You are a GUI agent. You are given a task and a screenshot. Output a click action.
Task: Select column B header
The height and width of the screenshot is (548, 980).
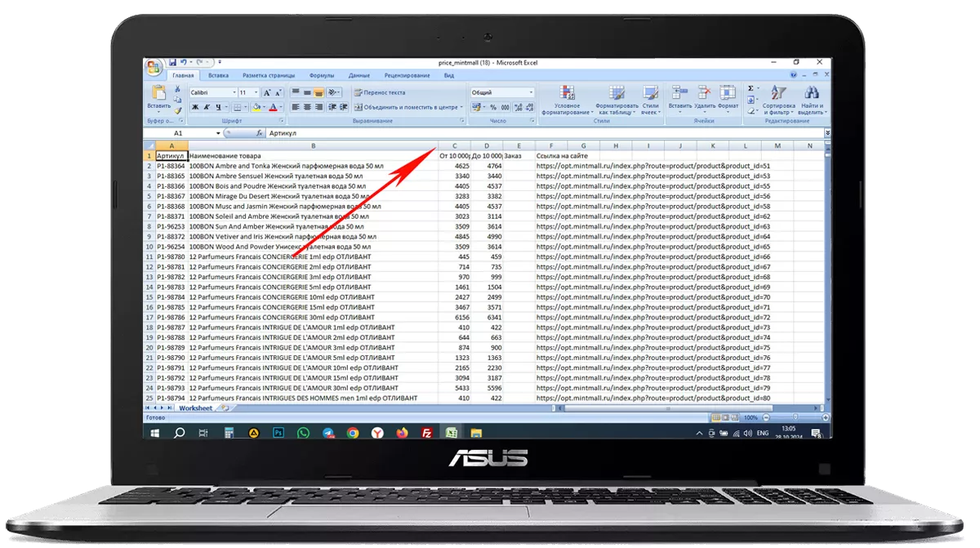tap(313, 145)
